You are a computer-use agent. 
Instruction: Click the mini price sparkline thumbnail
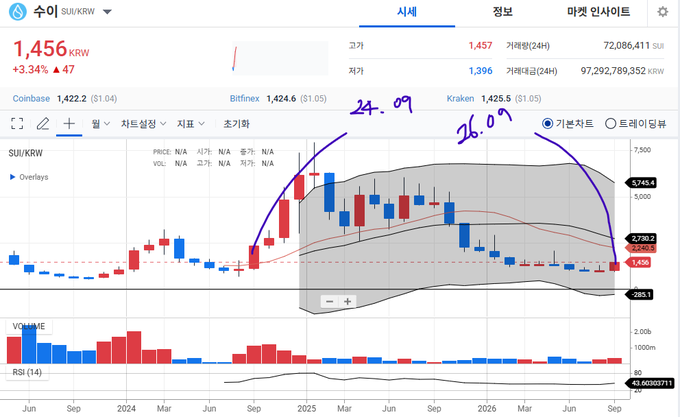280,58
